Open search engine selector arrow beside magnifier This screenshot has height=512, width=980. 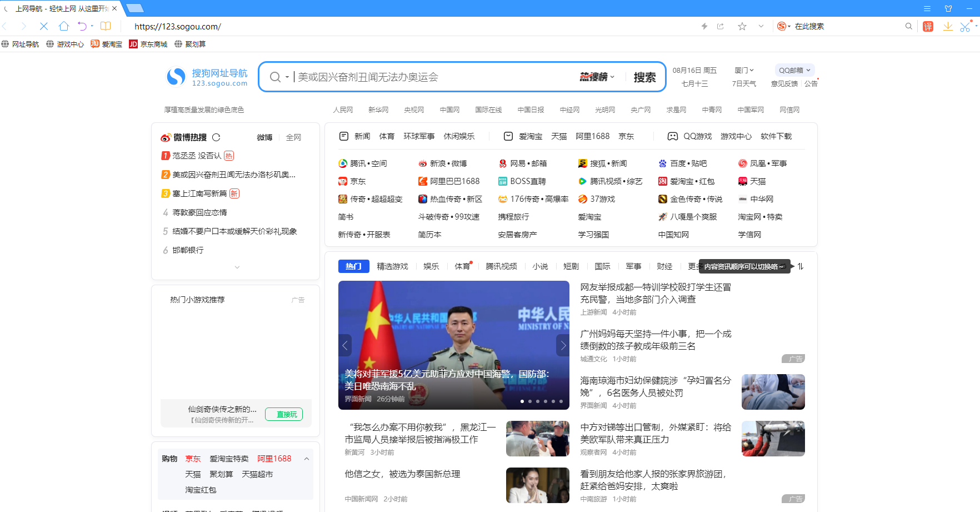pyautogui.click(x=287, y=77)
